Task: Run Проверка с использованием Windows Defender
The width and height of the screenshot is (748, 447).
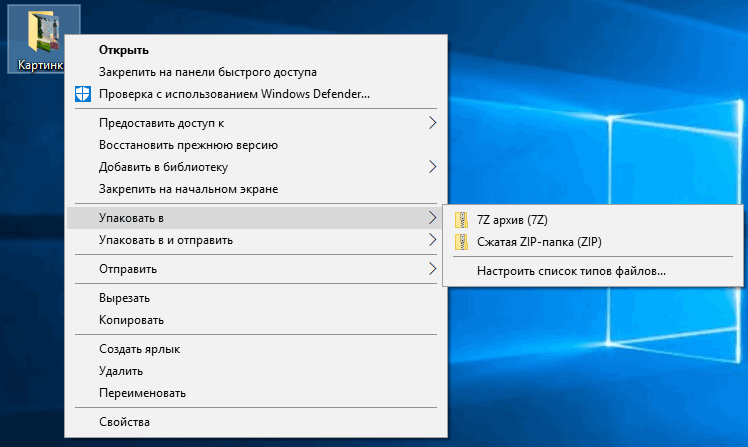Action: coord(256,94)
